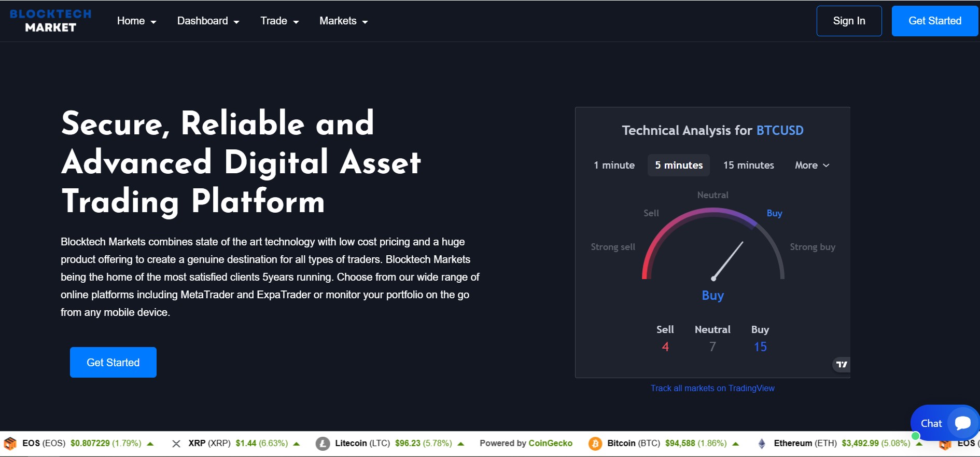980x457 pixels.
Task: Click Get Started below the hero text
Action: coord(113,362)
